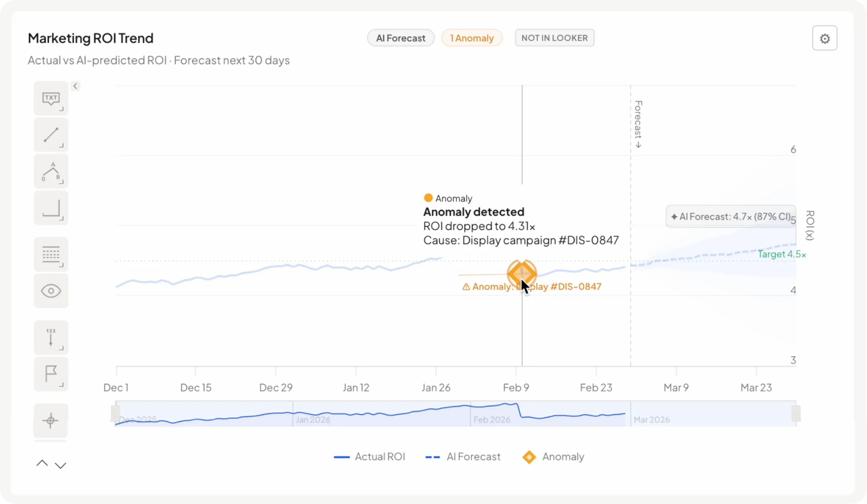Select the 123 value marker tool
The width and height of the screenshot is (867, 504).
[x=51, y=337]
